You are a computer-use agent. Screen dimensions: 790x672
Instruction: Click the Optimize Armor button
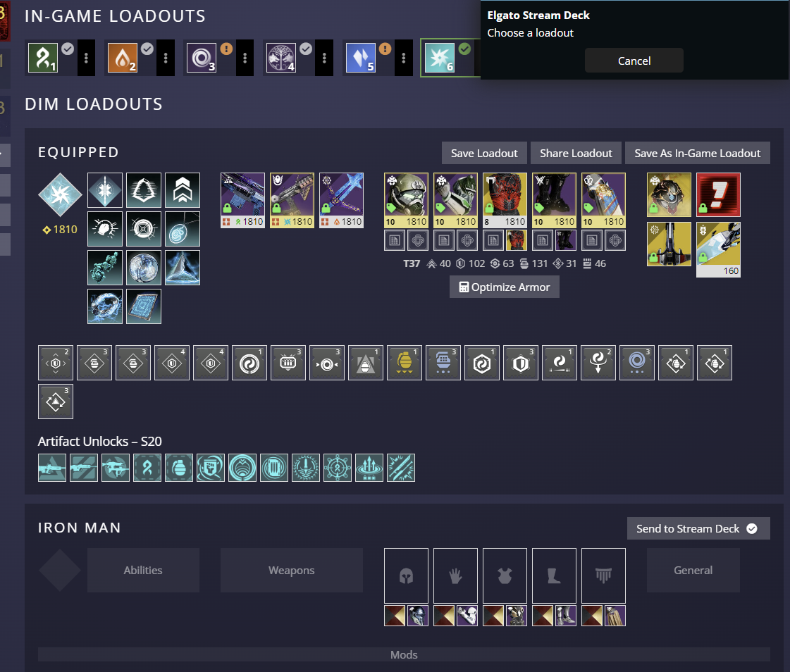[x=504, y=287]
